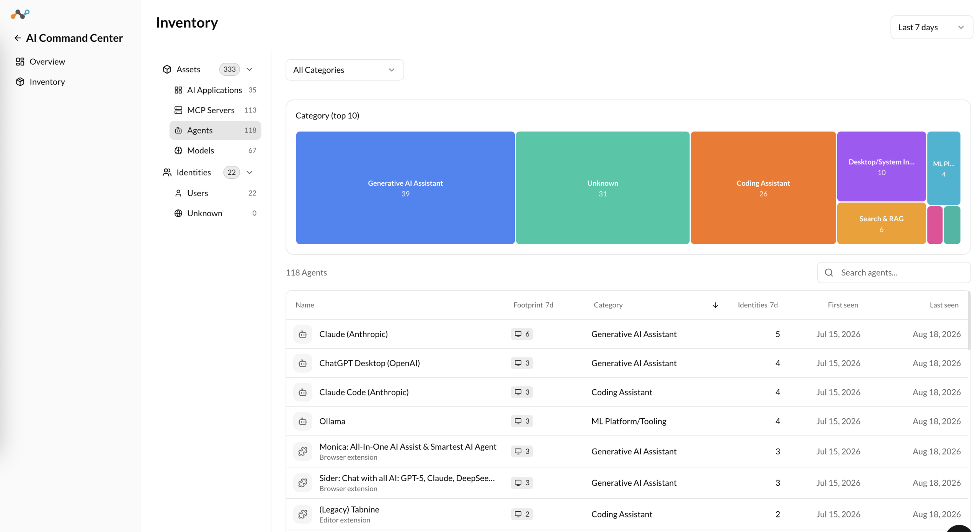Collapse the Assets section chevron
The height and width of the screenshot is (532, 980).
point(249,69)
